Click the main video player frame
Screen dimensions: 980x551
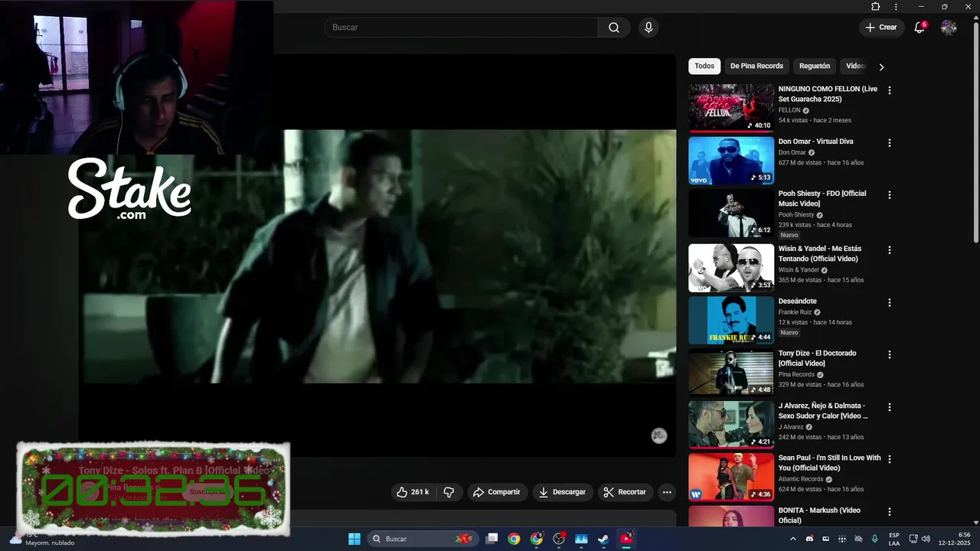point(377,256)
